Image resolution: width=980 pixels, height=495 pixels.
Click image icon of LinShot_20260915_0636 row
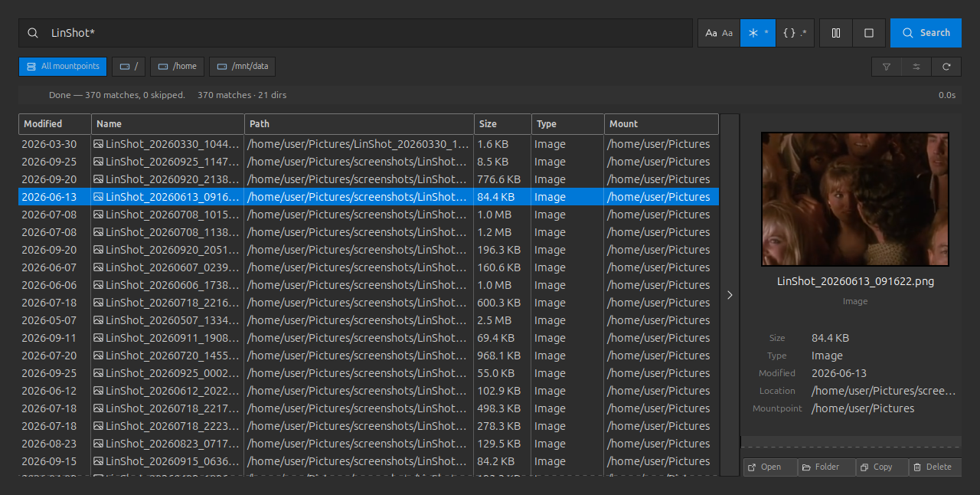click(x=98, y=461)
